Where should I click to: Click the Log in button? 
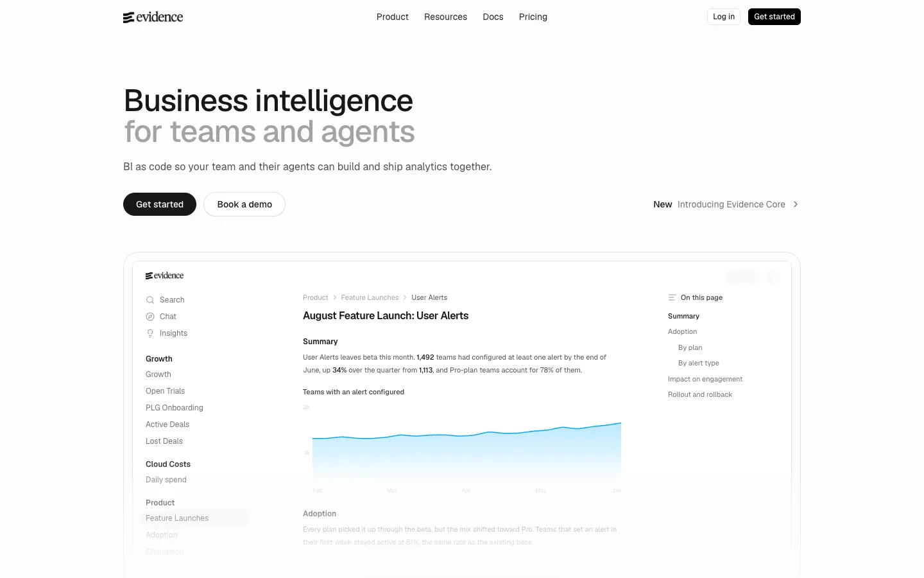[724, 17]
